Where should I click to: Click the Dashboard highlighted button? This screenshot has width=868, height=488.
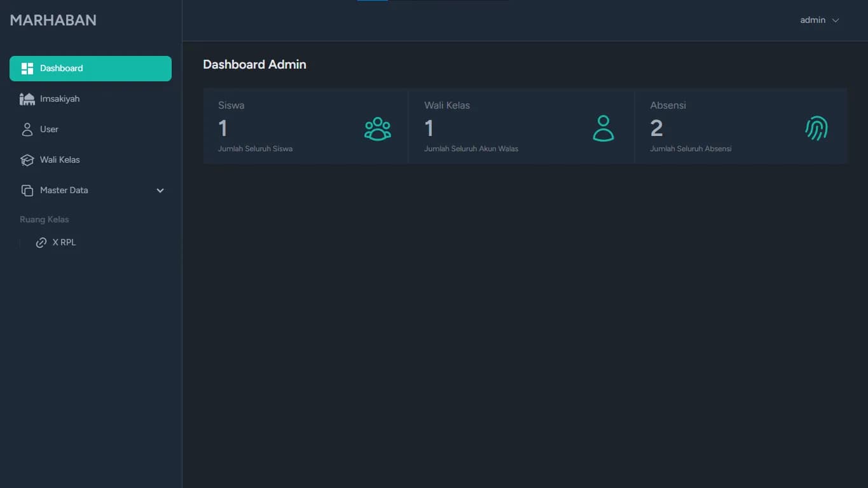pyautogui.click(x=90, y=69)
